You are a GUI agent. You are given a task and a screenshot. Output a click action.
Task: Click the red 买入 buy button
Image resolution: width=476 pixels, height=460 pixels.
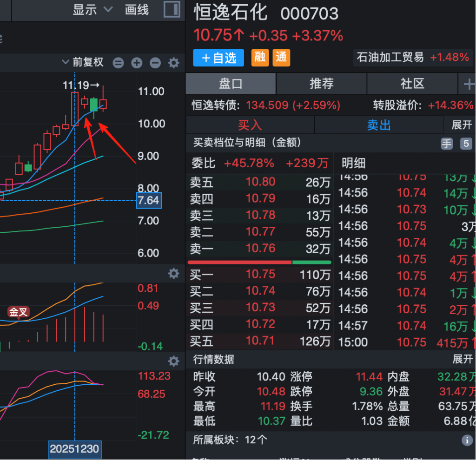coord(250,125)
